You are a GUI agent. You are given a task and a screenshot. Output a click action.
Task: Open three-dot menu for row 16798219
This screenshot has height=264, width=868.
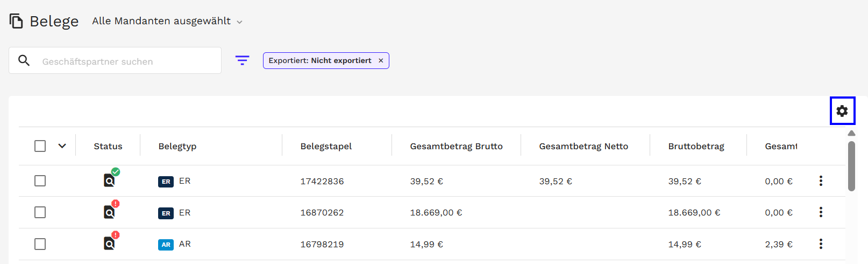tap(821, 244)
